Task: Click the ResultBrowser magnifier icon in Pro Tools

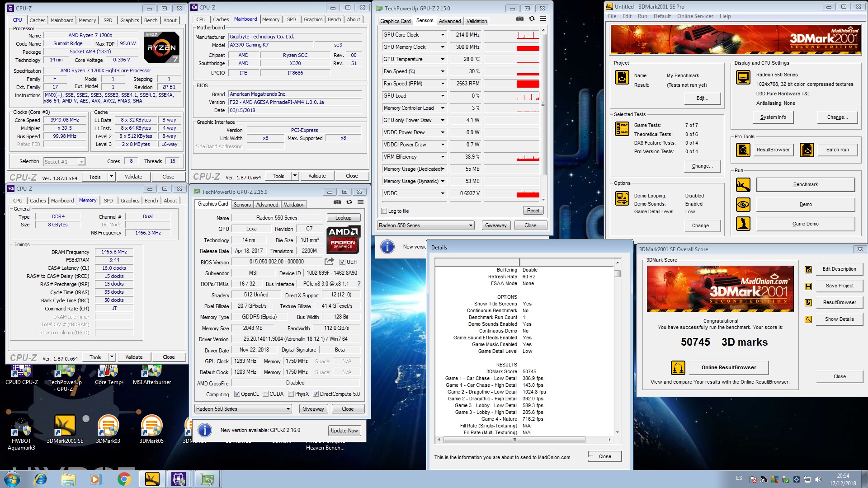Action: coord(743,150)
